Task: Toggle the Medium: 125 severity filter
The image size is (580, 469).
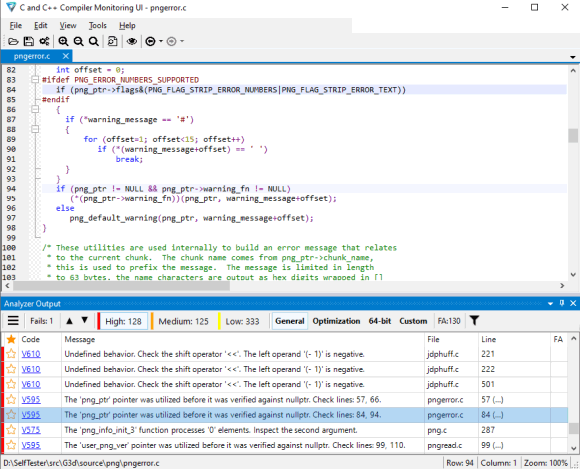Action: (x=183, y=321)
